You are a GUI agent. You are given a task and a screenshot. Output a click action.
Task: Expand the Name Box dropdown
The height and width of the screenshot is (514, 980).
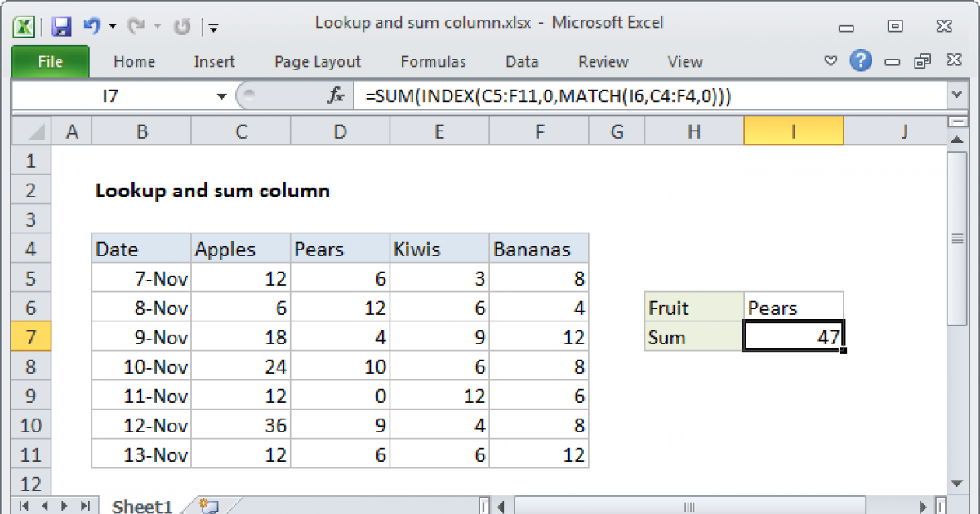click(x=221, y=96)
